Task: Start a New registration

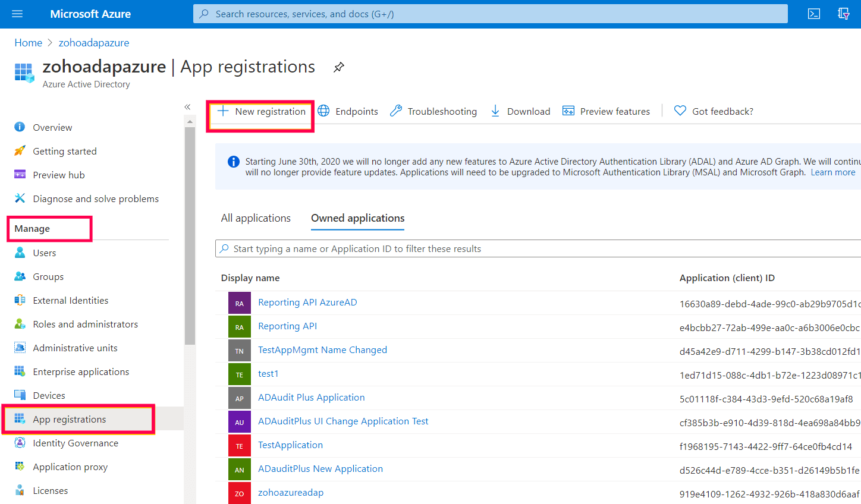Action: (260, 111)
